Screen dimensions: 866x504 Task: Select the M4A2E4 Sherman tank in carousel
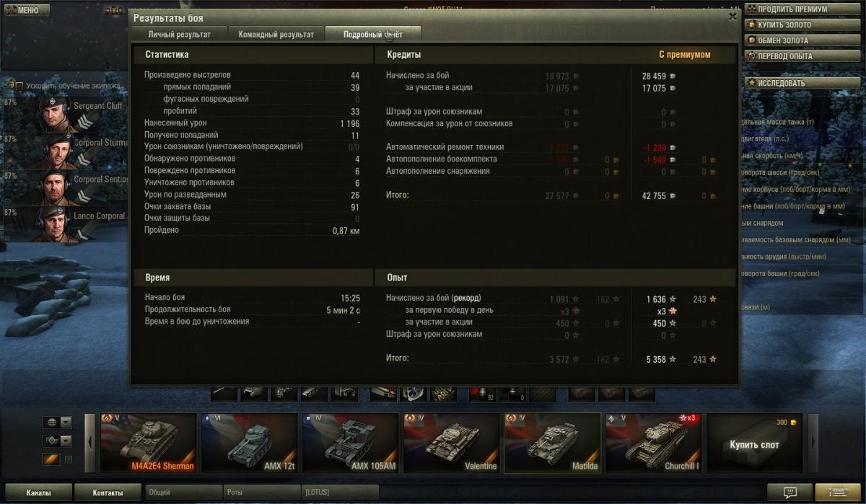[x=149, y=443]
